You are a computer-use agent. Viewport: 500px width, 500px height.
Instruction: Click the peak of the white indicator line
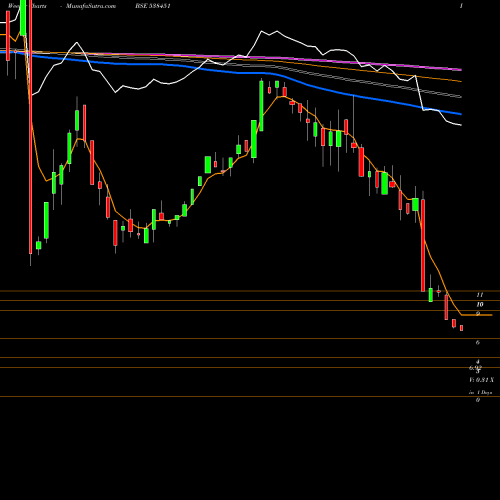(x=262, y=31)
